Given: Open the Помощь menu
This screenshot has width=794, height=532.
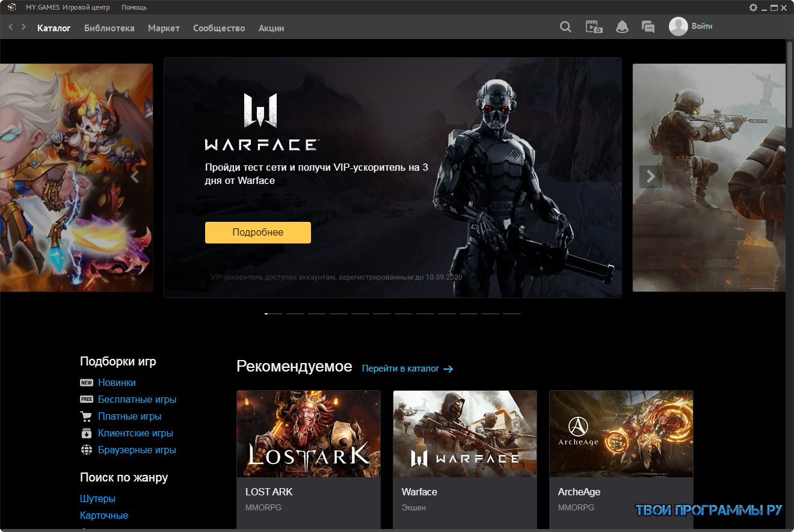Looking at the screenshot, I should point(134,7).
